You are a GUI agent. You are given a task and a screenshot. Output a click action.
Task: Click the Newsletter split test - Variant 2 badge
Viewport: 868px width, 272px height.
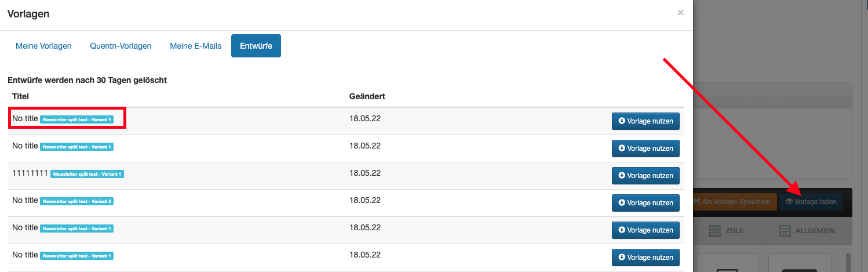76,201
